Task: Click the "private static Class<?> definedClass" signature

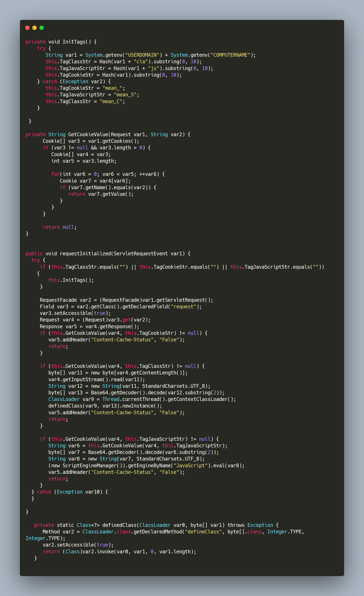Action: (x=156, y=525)
